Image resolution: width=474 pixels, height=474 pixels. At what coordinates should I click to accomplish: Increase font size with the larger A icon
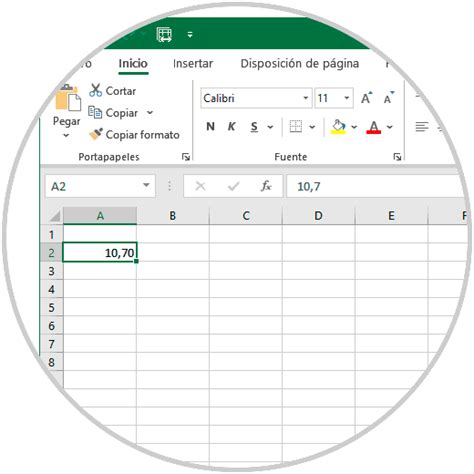[367, 98]
